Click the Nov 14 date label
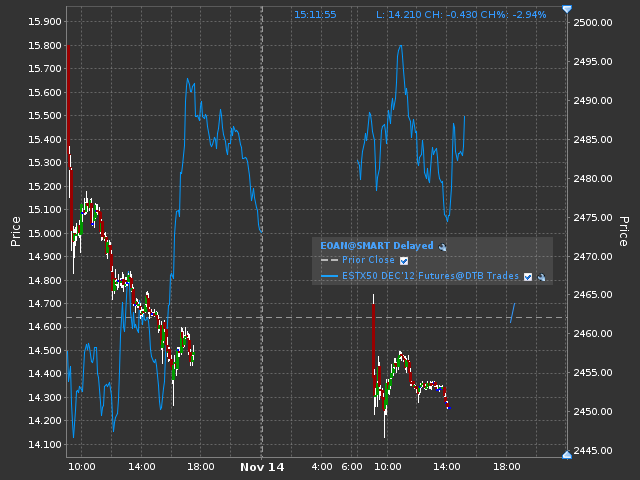 click(x=262, y=467)
